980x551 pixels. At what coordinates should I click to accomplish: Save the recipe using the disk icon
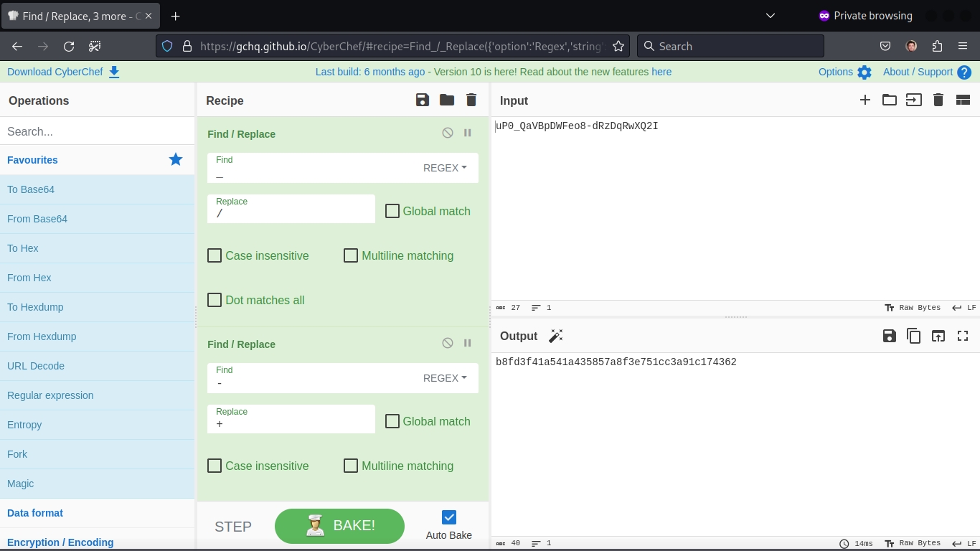point(423,100)
